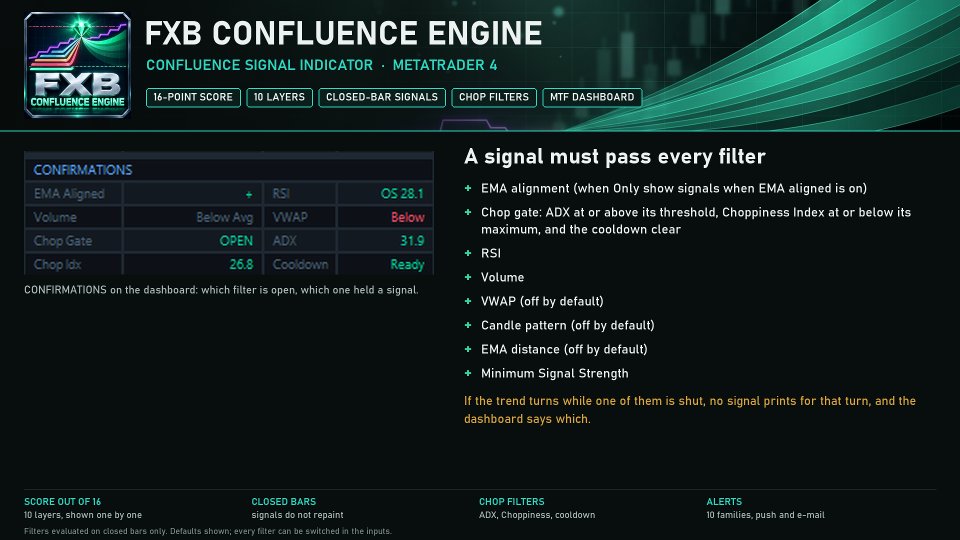Screen dimensions: 960x540
Task: Select the Volume row label in table
Action: pyautogui.click(x=55, y=217)
